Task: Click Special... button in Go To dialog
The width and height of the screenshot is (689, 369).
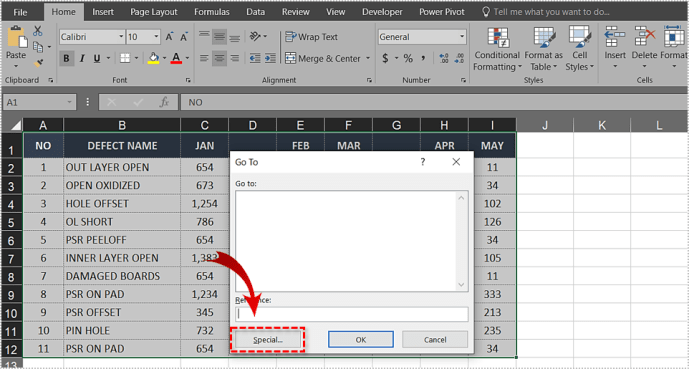Action: coord(268,340)
